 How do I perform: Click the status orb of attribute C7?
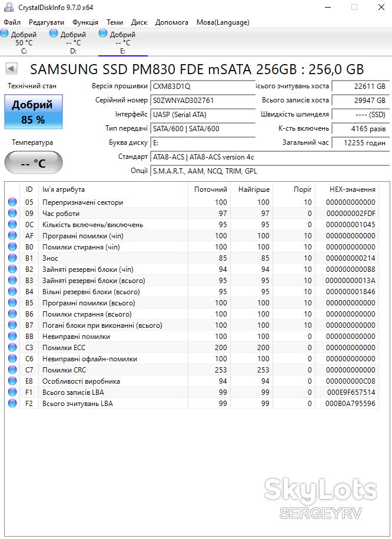12,370
